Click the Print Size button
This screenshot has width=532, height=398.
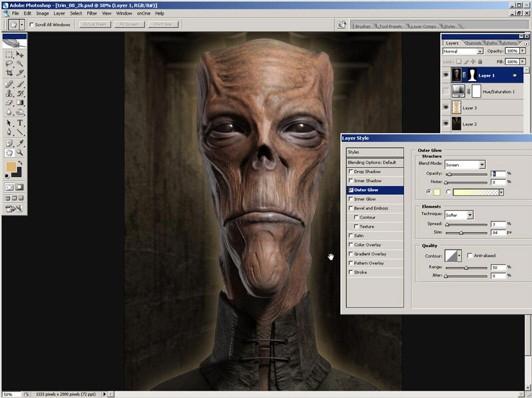click(163, 25)
